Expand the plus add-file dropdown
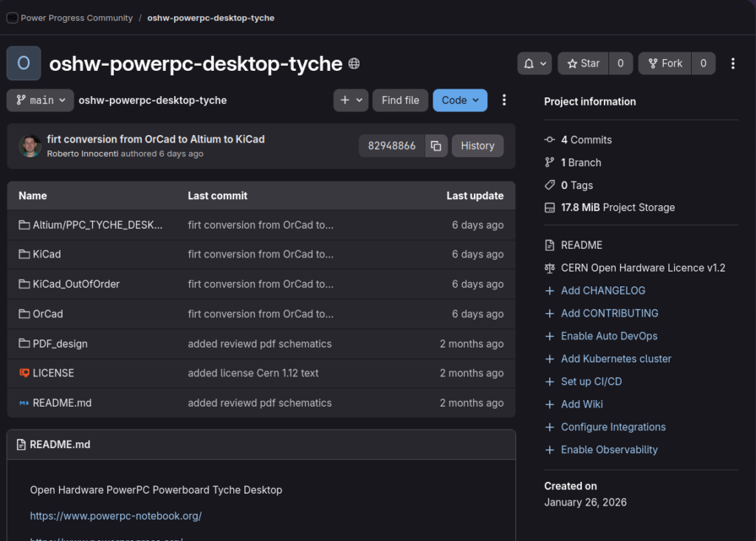 coord(351,100)
